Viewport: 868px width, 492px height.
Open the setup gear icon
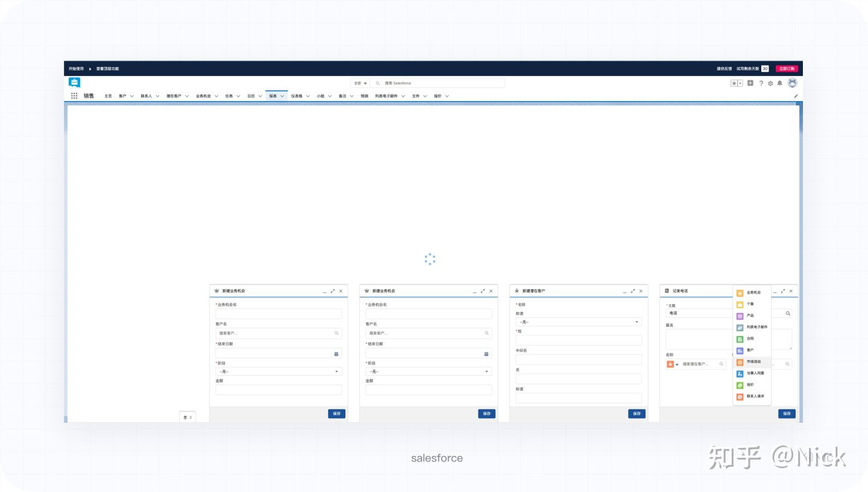tap(770, 83)
